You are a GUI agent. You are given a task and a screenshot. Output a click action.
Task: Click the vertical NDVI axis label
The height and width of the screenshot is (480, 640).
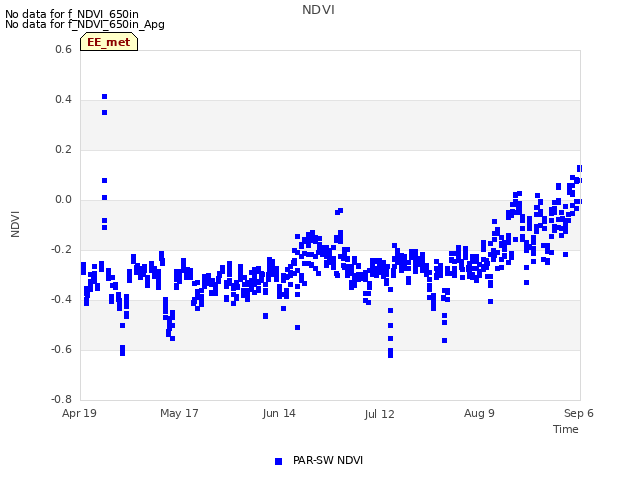(x=15, y=224)
